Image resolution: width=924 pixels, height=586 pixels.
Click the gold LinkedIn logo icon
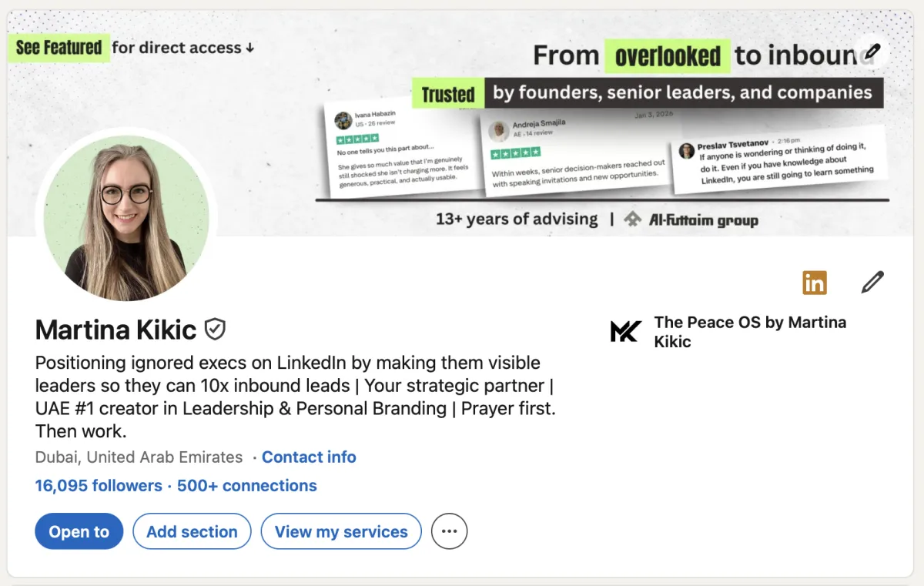click(814, 283)
